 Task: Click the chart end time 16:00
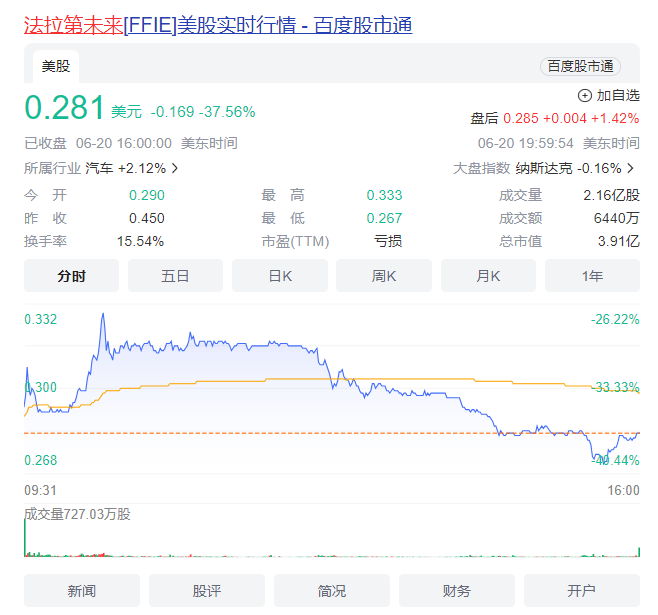pyautogui.click(x=624, y=490)
